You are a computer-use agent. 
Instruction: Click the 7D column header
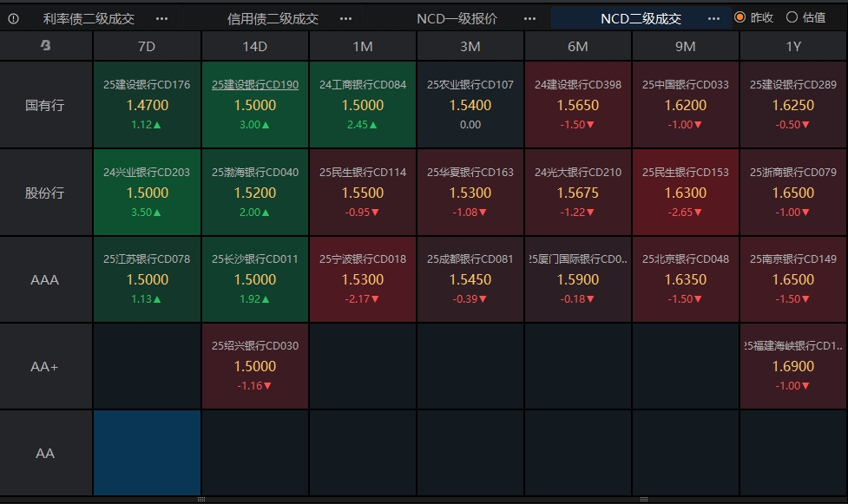(x=147, y=47)
